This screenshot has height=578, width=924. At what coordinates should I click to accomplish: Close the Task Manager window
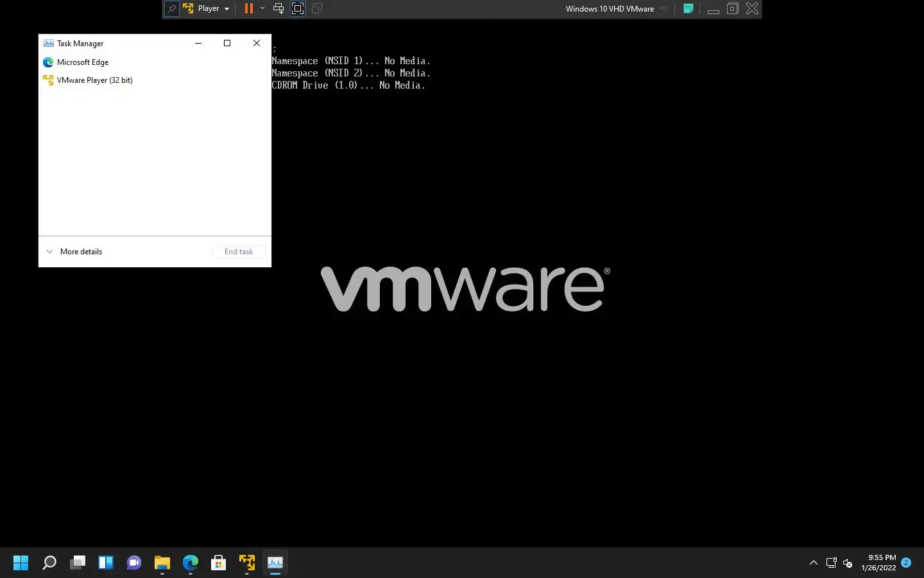coord(257,43)
